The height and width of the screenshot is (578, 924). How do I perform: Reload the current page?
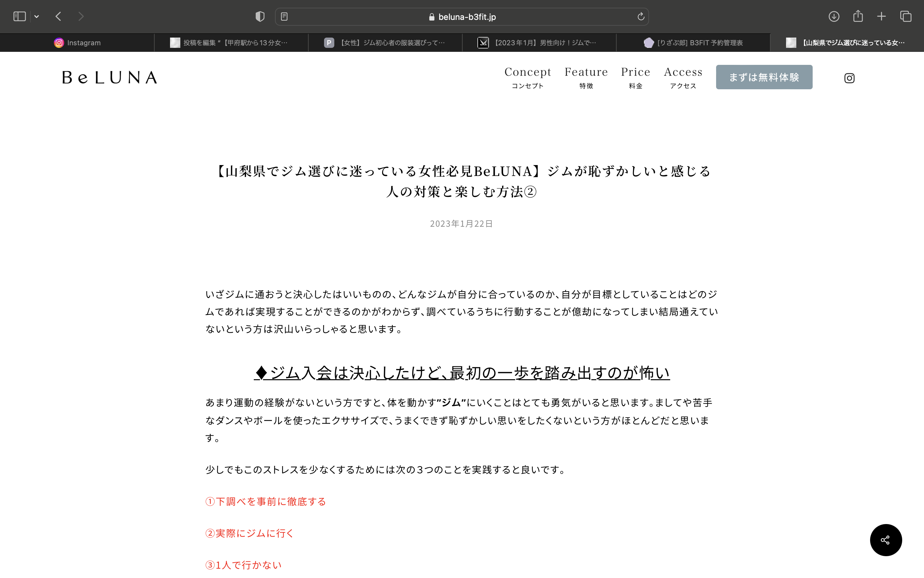point(641,16)
